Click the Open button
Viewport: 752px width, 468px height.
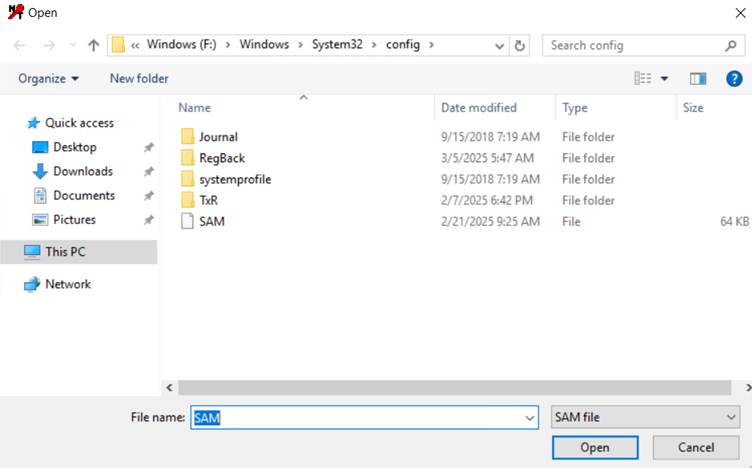pyautogui.click(x=595, y=447)
